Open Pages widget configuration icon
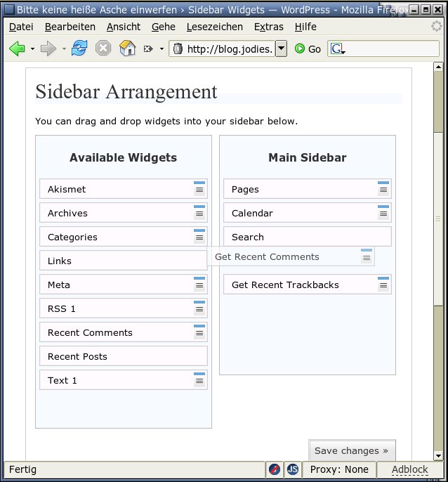 coord(383,188)
